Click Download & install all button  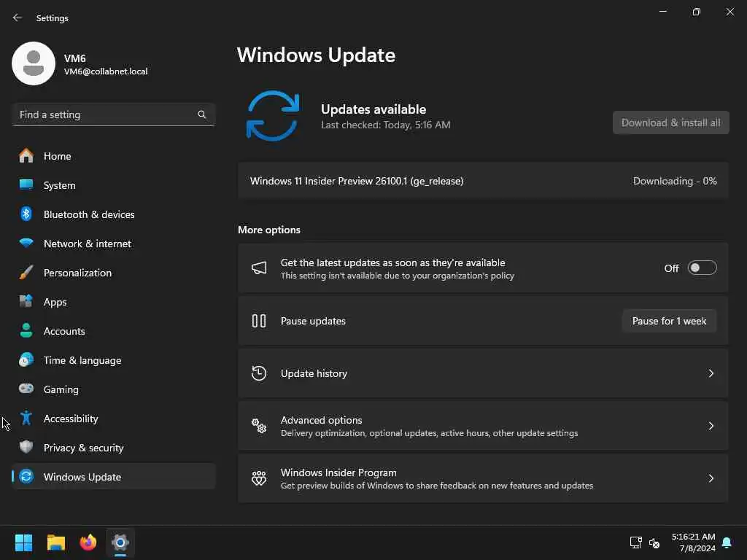pos(671,122)
